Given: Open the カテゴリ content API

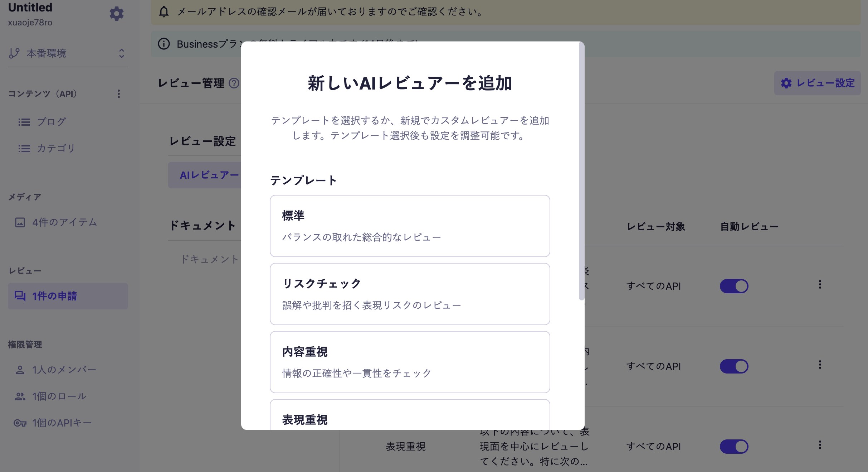Looking at the screenshot, I should click(55, 148).
